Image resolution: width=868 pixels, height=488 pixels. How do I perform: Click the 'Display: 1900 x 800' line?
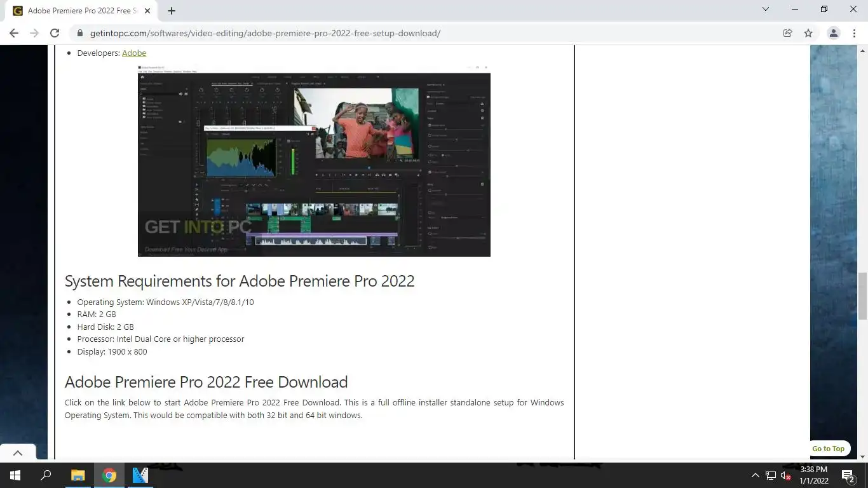112,351
